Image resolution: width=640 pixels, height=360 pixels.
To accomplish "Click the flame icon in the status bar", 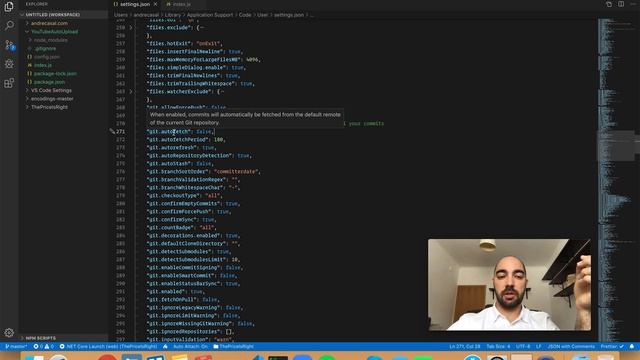I will (165, 347).
